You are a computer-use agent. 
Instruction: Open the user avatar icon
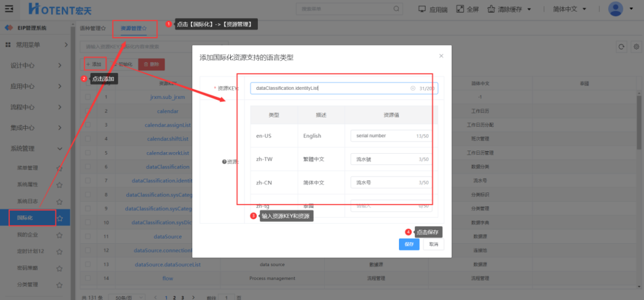tap(616, 9)
